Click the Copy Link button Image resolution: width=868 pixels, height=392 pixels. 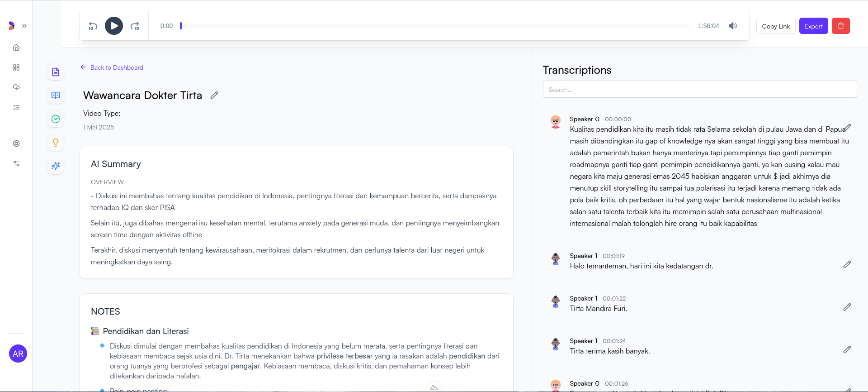tap(775, 26)
